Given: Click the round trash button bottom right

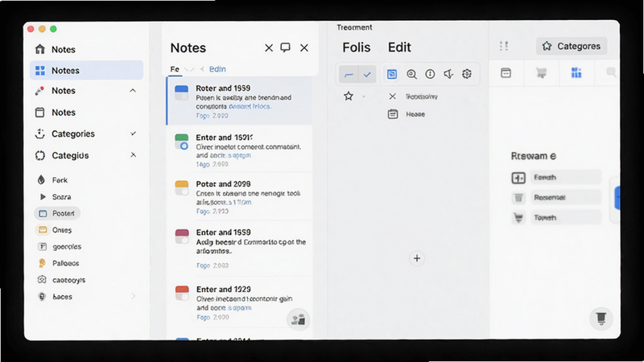Looking at the screenshot, I should pos(601,318).
